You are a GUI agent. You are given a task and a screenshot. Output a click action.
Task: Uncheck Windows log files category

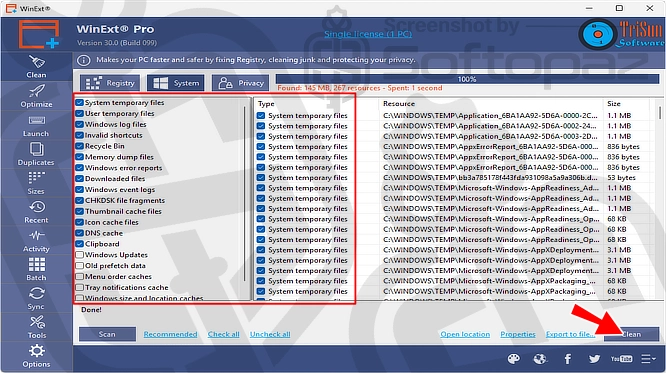point(79,124)
